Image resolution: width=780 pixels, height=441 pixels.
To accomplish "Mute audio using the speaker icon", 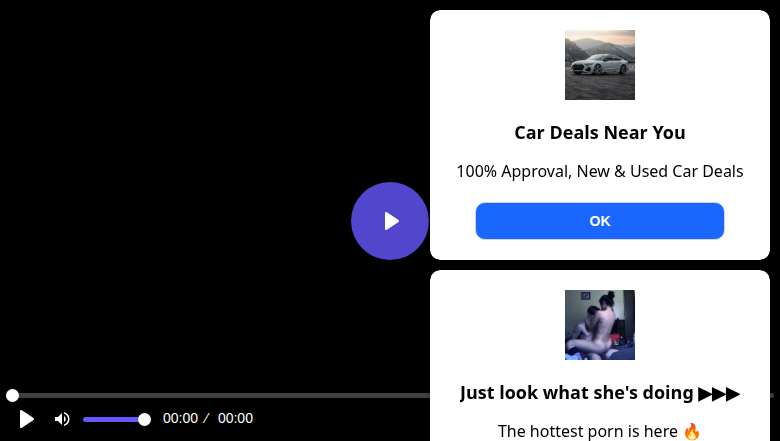I will (x=62, y=419).
